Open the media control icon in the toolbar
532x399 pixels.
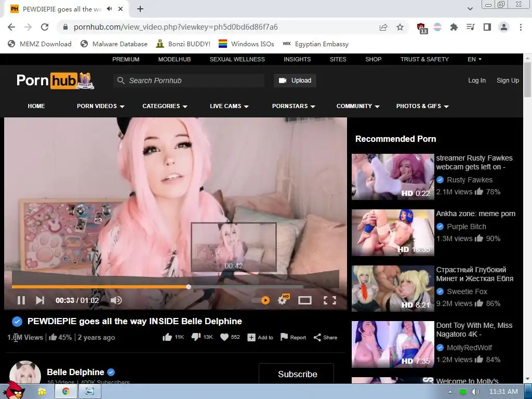coord(470,27)
